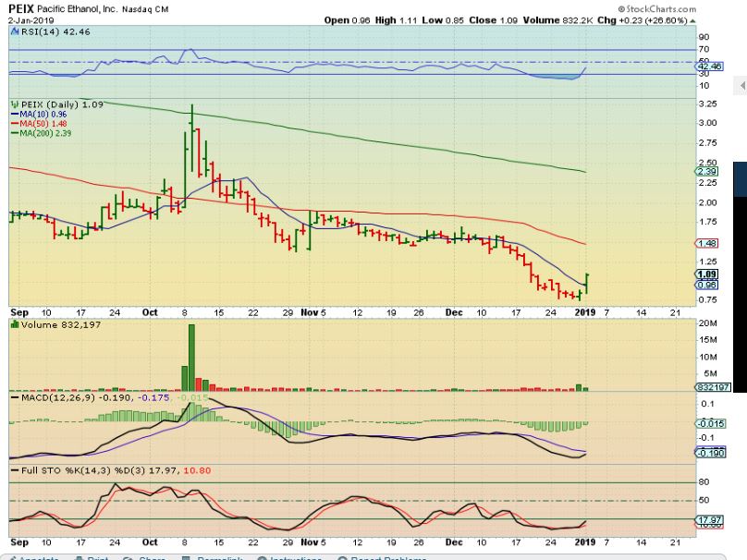747x560 pixels.
Task: Click the 0.96 MA(10) price tag on axis
Action: pos(707,285)
